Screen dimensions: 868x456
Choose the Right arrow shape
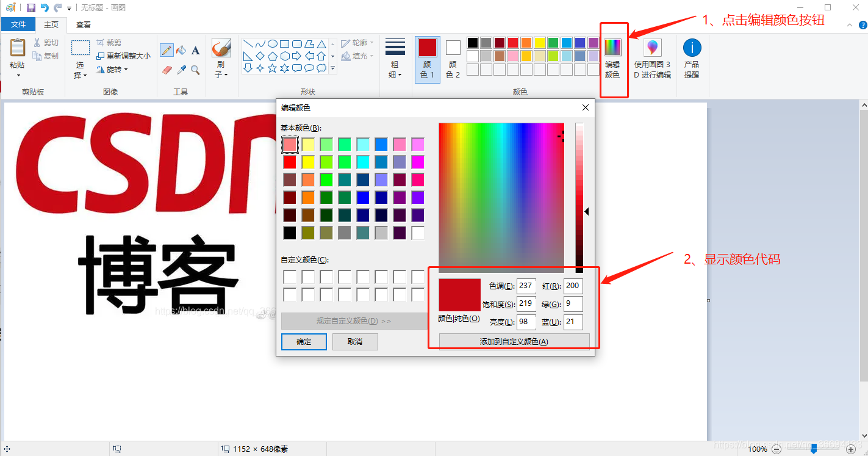tap(297, 56)
